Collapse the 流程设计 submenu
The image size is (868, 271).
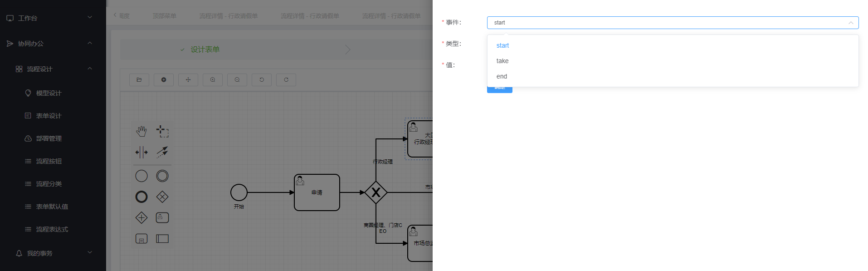[x=53, y=69]
